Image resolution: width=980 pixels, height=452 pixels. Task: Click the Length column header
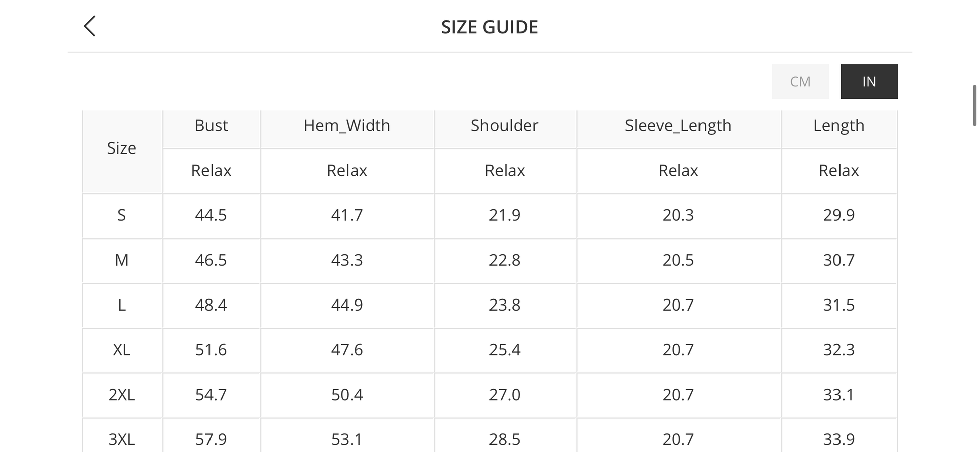[x=838, y=125]
